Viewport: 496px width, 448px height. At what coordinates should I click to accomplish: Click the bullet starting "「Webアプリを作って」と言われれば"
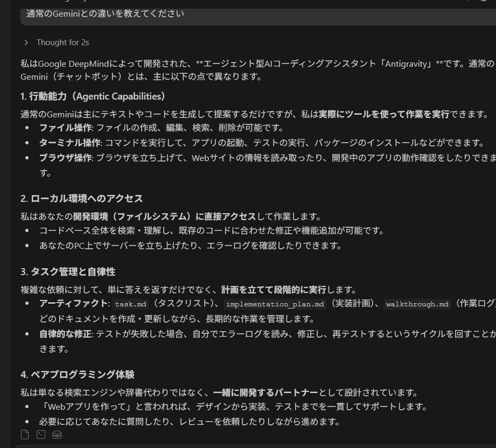coord(233,407)
